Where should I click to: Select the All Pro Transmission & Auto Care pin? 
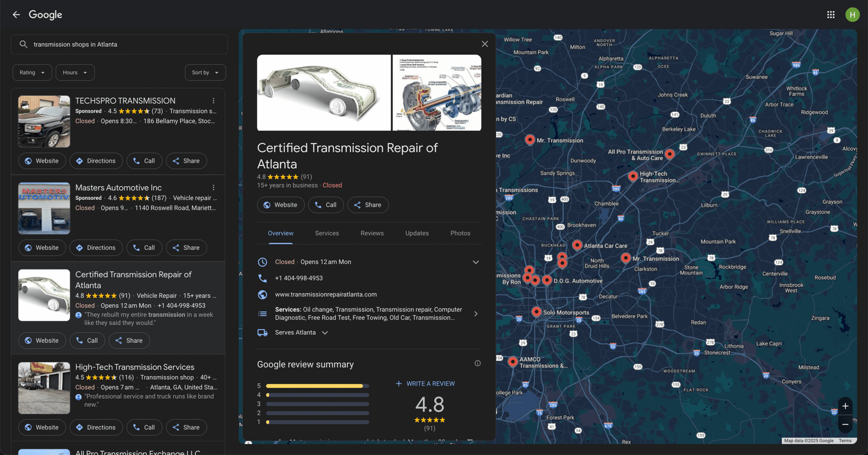point(670,154)
